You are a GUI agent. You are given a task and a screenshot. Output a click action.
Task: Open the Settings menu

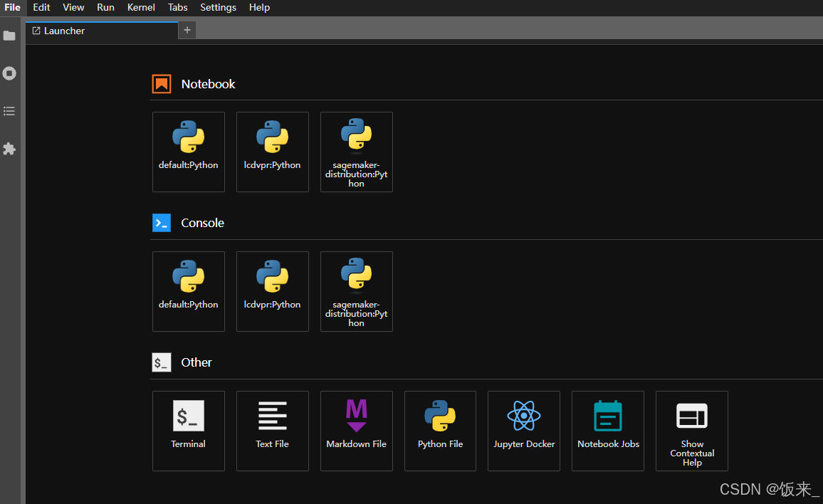click(x=218, y=7)
